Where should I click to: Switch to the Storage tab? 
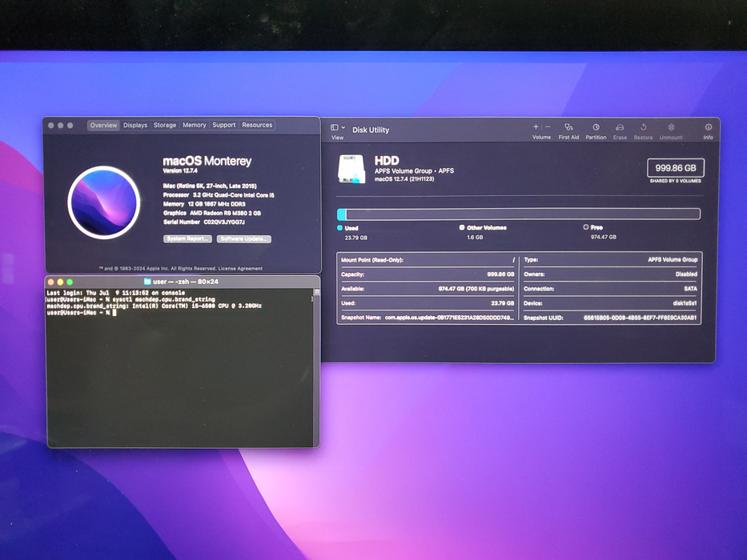(x=165, y=126)
